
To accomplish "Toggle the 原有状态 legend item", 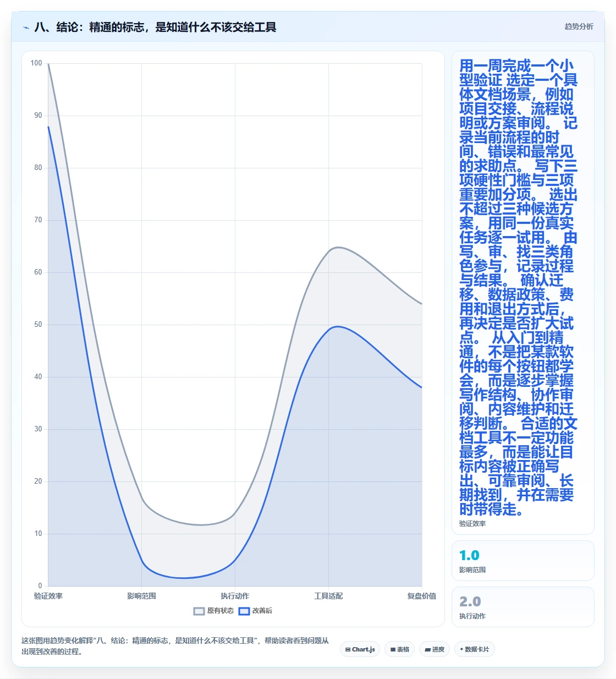I will coord(214,611).
